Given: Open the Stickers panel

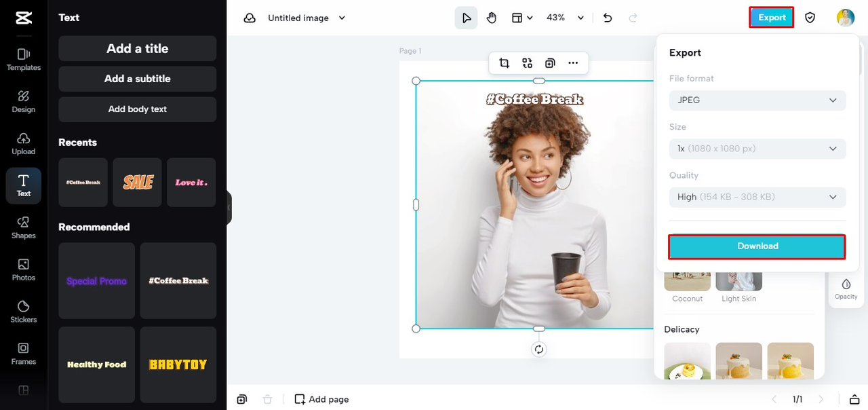Looking at the screenshot, I should click(24, 312).
